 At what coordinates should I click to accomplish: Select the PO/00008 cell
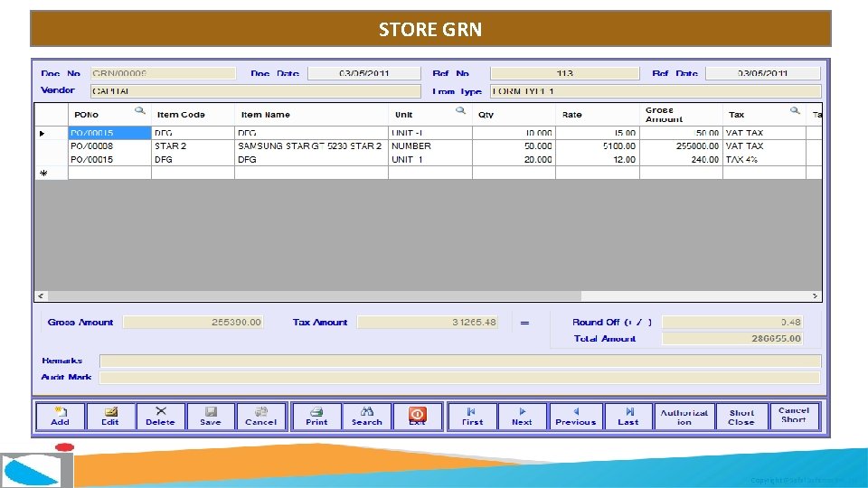coord(109,146)
